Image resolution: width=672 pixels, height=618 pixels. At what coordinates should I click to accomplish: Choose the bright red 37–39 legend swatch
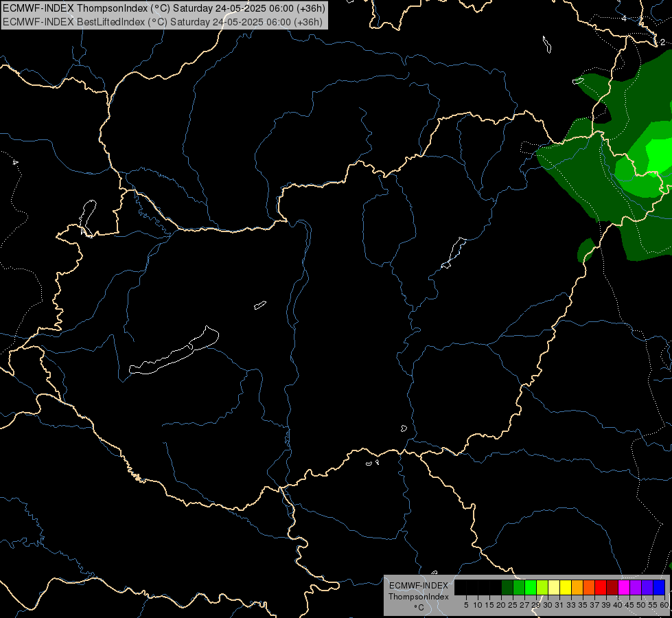(x=601, y=588)
